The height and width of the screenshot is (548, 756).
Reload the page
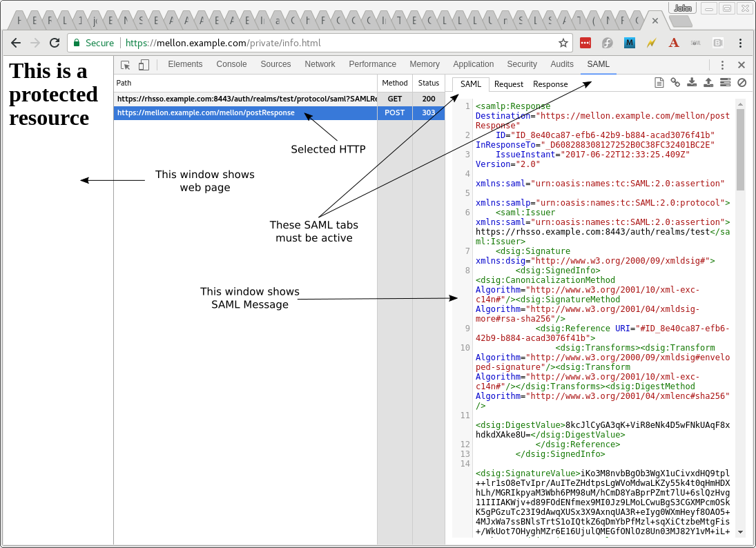53,43
